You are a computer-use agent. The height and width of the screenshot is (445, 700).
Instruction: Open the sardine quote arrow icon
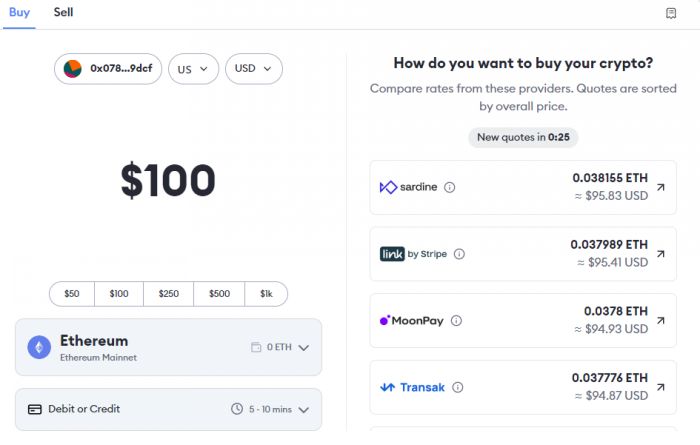coord(661,187)
